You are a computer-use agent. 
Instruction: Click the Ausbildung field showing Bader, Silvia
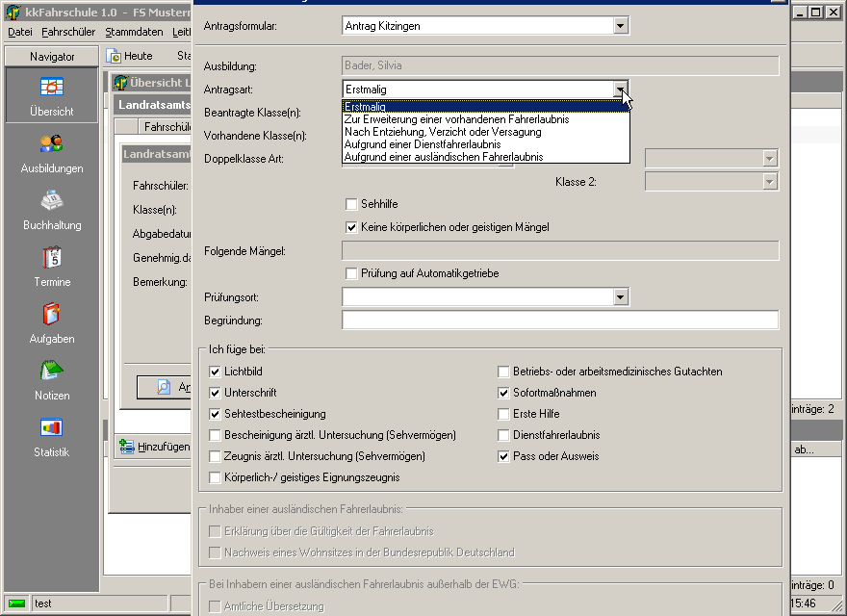click(560, 65)
